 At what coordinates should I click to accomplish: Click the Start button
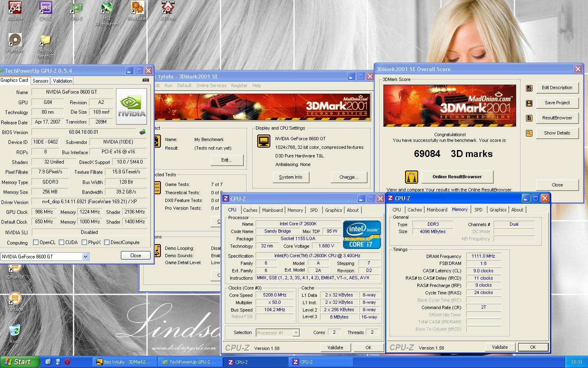[20, 362]
